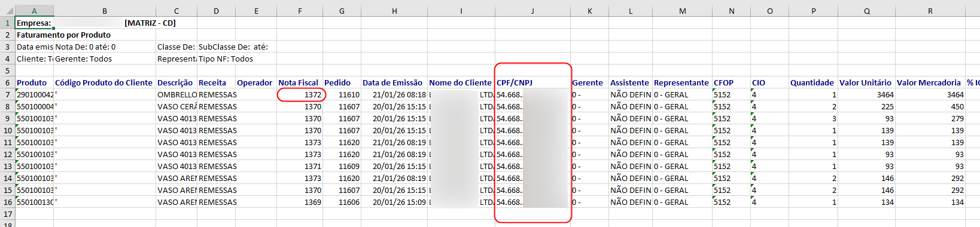Select Quantidade cell with value 3
Image resolution: width=980 pixels, height=227 pixels.
point(813,118)
